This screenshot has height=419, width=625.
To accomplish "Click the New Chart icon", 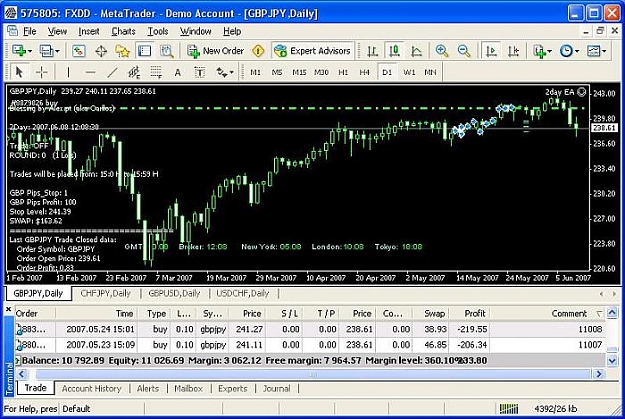I will coord(18,51).
